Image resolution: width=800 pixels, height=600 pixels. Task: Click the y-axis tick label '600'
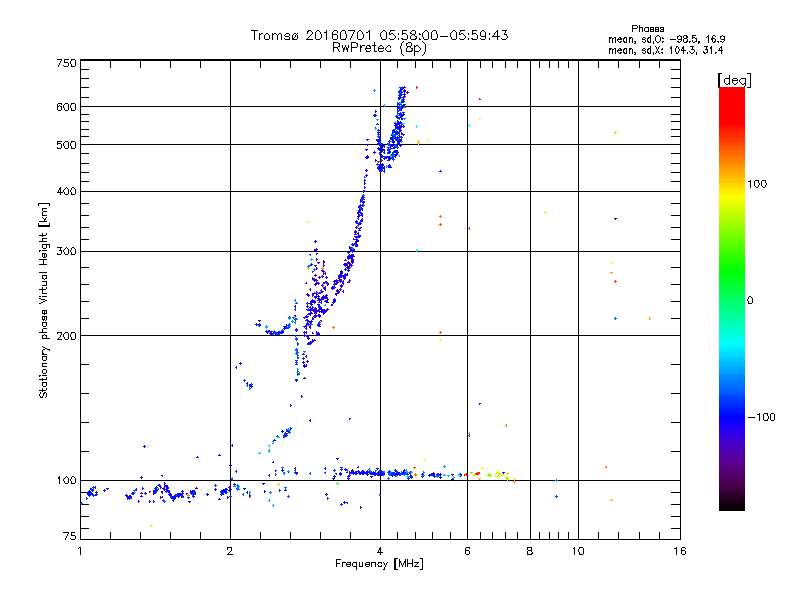(66, 107)
